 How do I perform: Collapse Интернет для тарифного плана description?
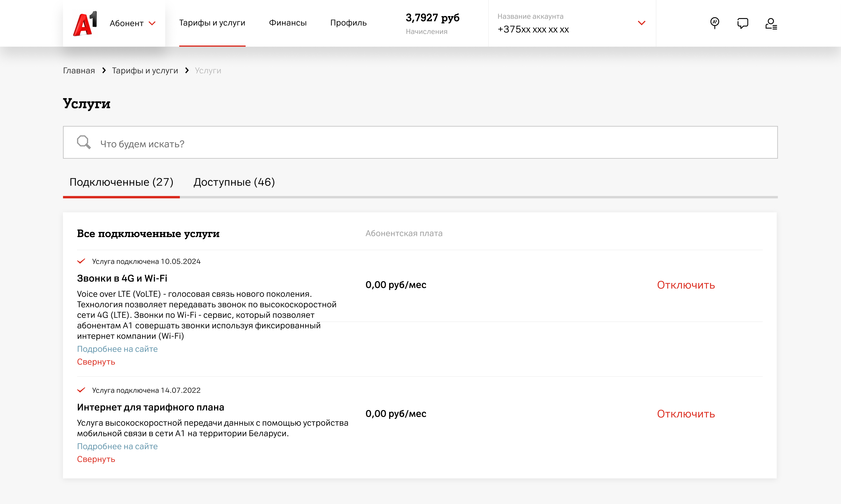click(96, 459)
